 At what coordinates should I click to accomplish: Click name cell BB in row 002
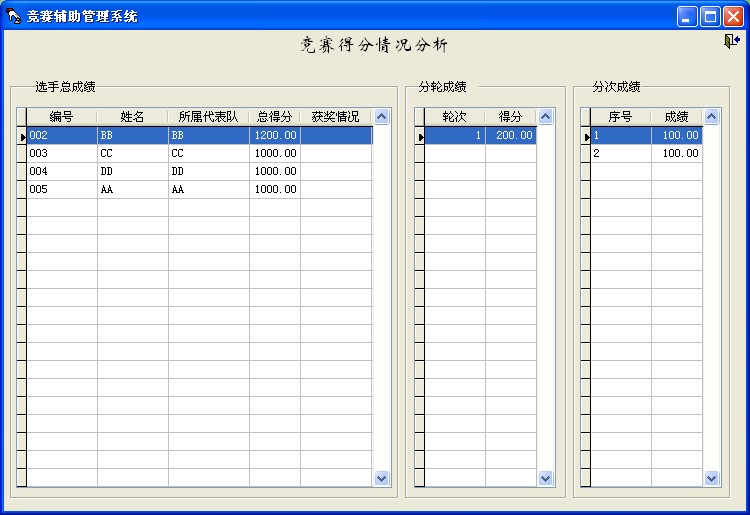point(132,135)
